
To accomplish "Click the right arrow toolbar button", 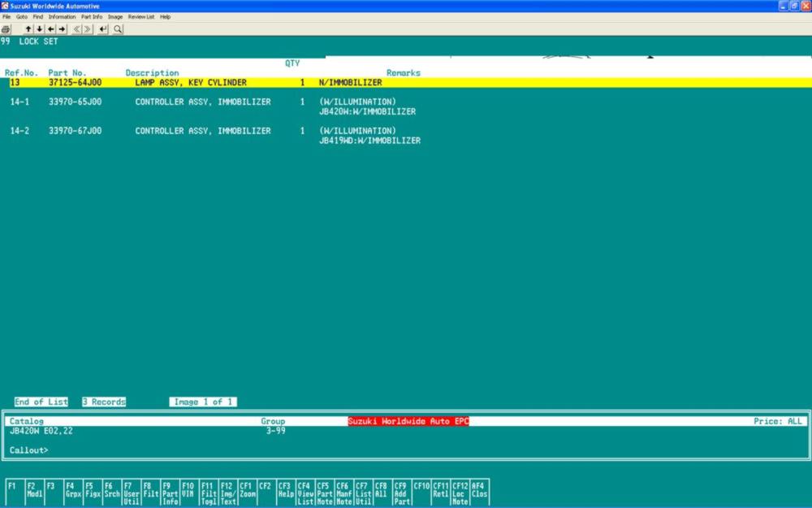I will click(62, 29).
